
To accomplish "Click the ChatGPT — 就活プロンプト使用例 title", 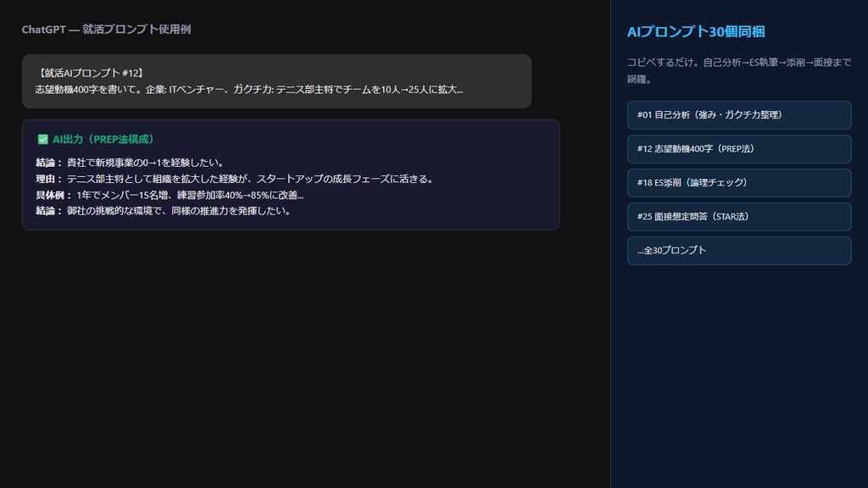I will click(x=106, y=30).
